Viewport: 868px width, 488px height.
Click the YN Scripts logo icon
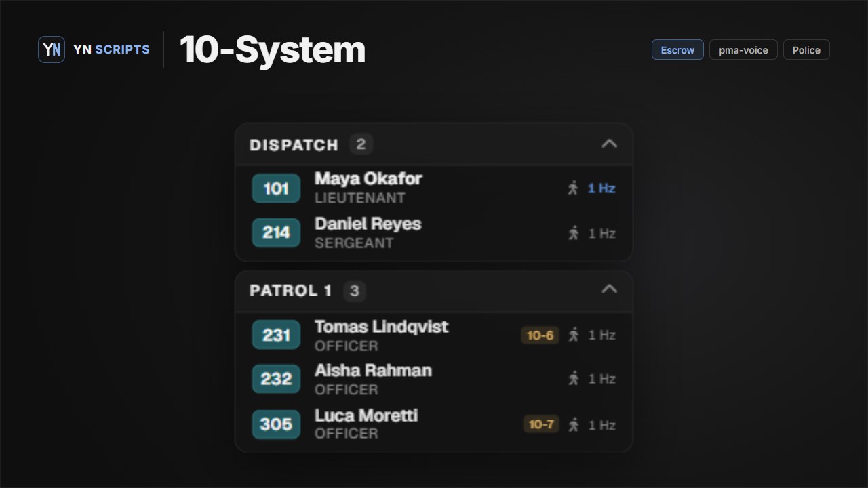click(52, 49)
